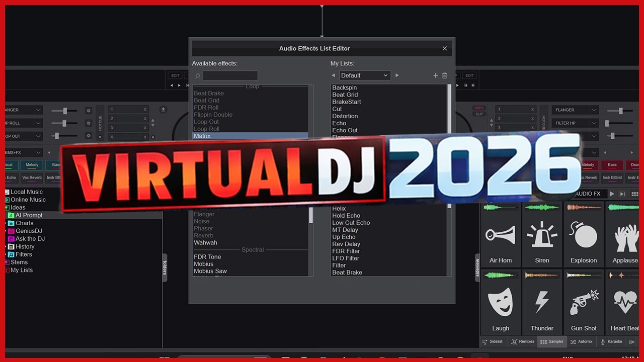Toggle left deck Melody stem

(x=32, y=165)
